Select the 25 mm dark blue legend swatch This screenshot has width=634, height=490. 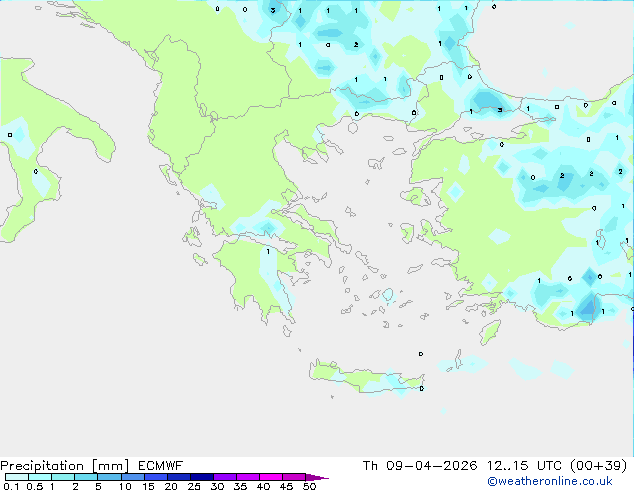pyautogui.click(x=201, y=477)
